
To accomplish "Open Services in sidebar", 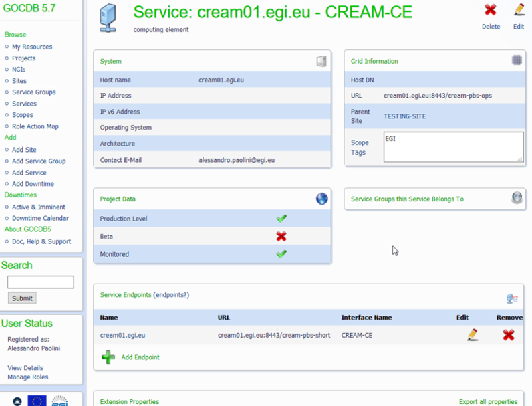I will point(25,104).
